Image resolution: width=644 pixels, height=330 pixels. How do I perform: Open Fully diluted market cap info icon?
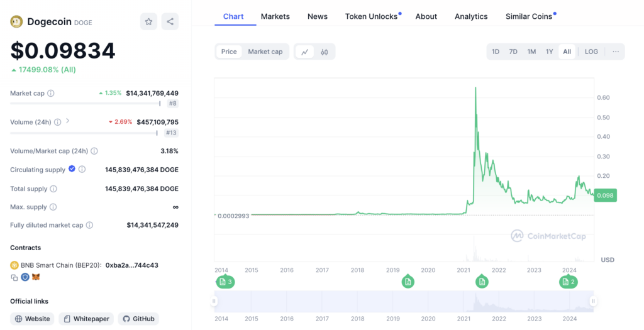[x=89, y=225]
